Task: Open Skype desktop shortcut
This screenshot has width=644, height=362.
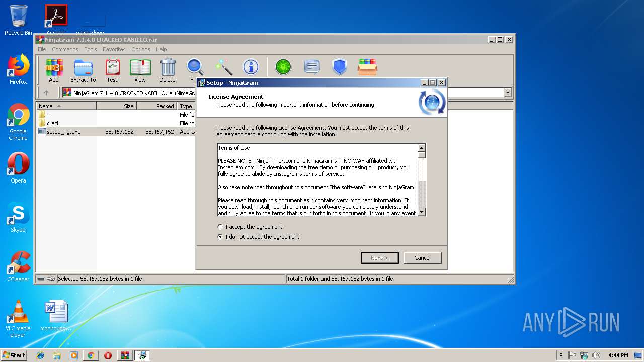Action: pyautogui.click(x=18, y=217)
